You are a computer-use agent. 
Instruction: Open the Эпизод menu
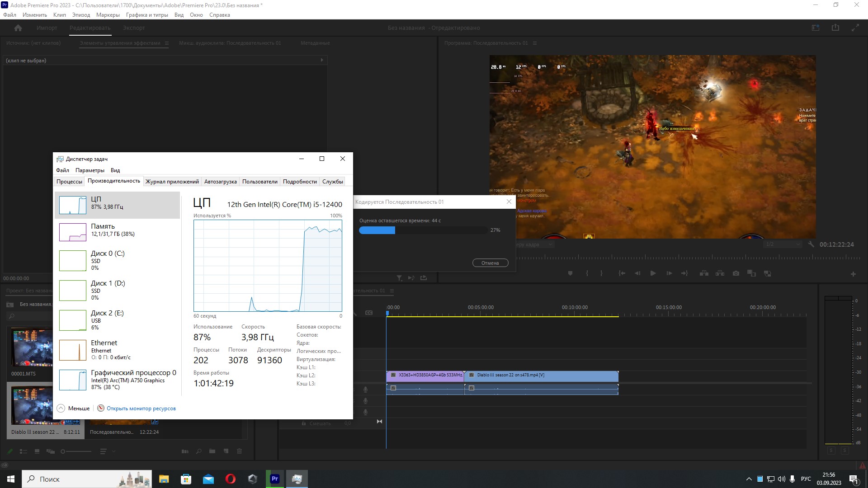click(x=81, y=15)
